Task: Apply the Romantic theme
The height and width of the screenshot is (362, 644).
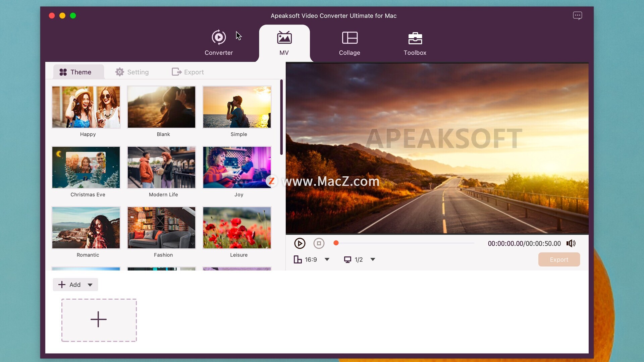Action: 86,228
